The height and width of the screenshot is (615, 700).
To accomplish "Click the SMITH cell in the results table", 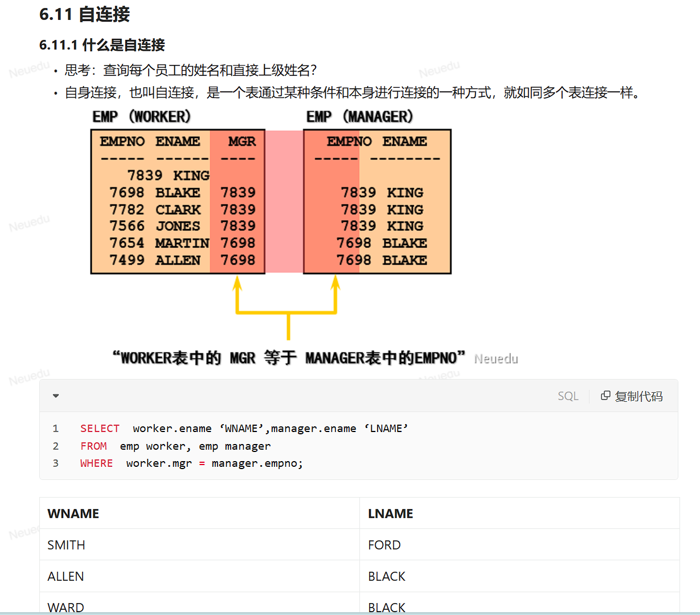I will pyautogui.click(x=66, y=545).
